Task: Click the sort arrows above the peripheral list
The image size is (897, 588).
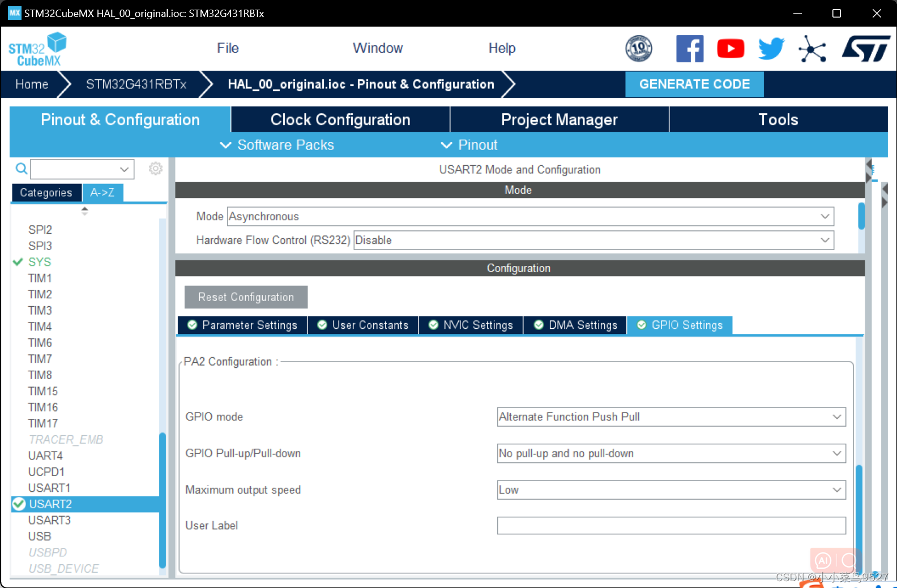Action: [x=84, y=211]
